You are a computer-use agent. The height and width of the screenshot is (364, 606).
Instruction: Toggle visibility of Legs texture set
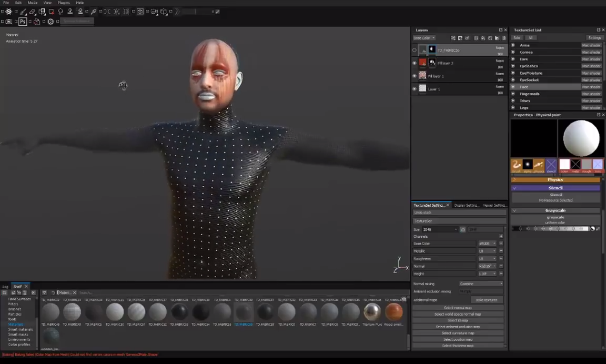(x=513, y=108)
